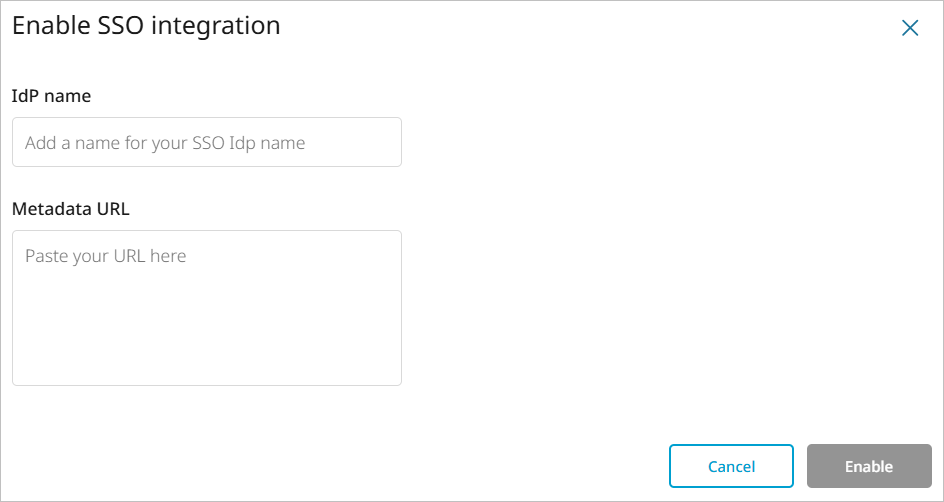Dismiss the dialog using the Cancel button
The width and height of the screenshot is (944, 502).
[x=731, y=466]
